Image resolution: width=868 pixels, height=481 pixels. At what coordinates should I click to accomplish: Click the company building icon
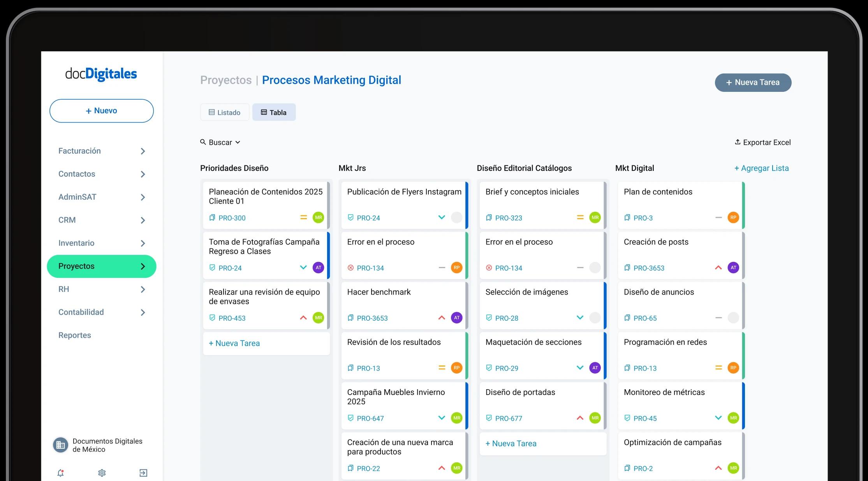(x=60, y=445)
